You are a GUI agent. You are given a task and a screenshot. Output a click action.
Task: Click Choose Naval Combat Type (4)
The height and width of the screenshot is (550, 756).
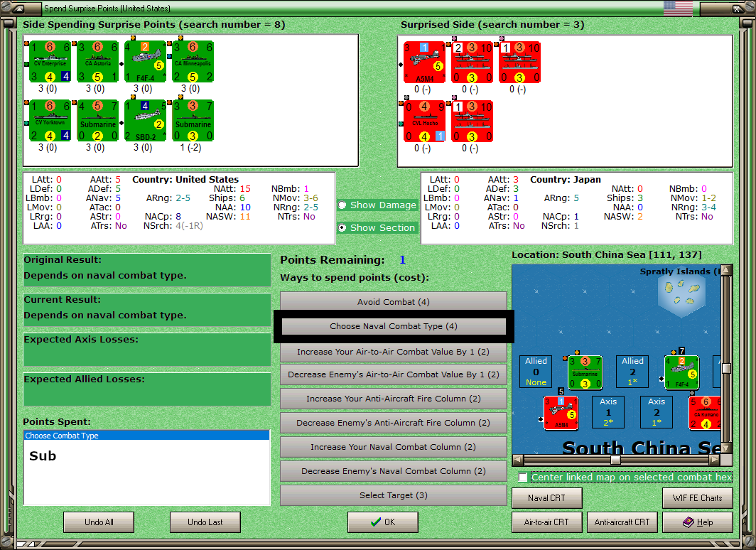coord(394,326)
